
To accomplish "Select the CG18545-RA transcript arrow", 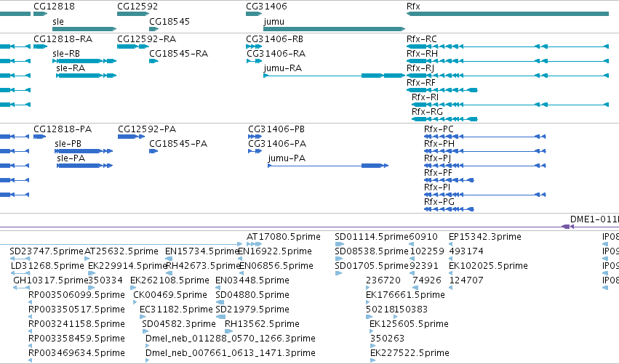I will point(153,61).
